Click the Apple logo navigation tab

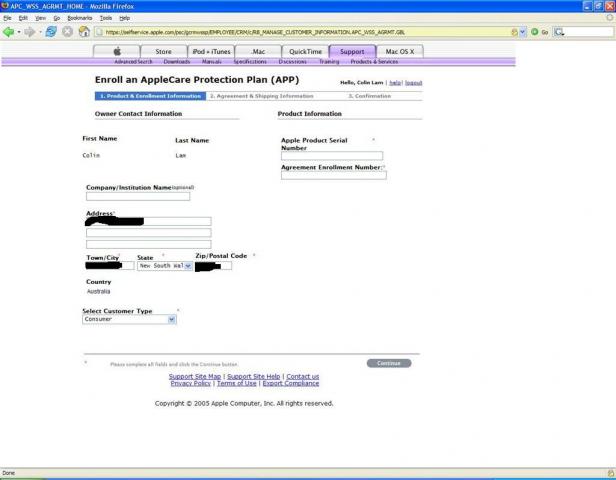[117, 51]
